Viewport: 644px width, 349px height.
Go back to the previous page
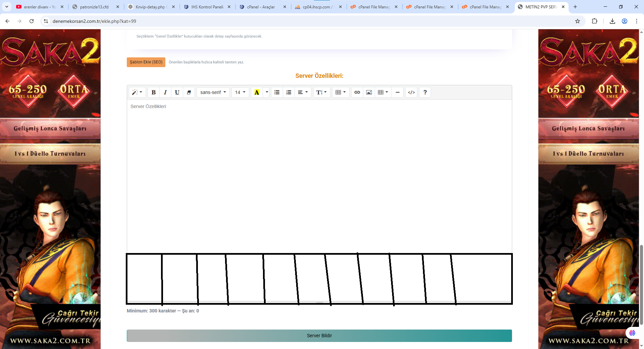tap(7, 21)
